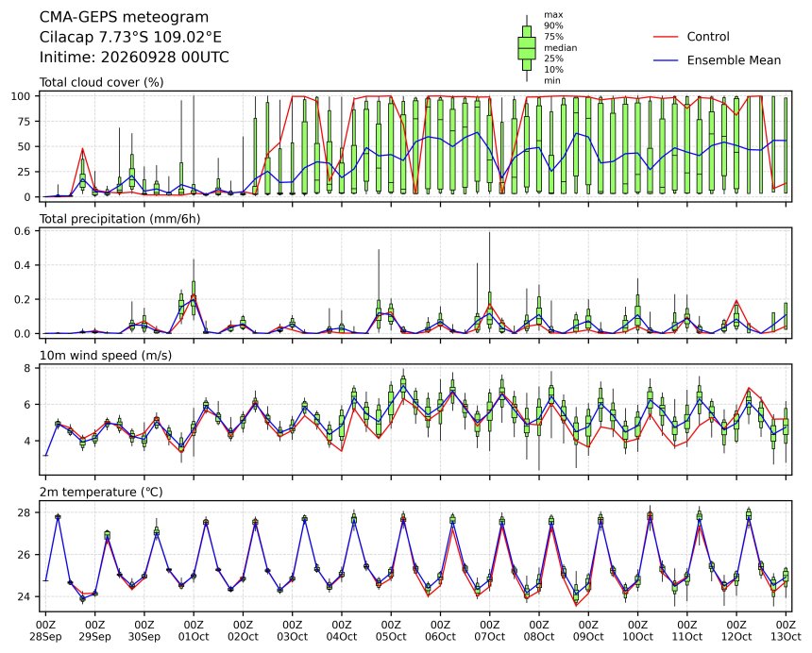Click the 10m wind speed panel title

[106, 356]
